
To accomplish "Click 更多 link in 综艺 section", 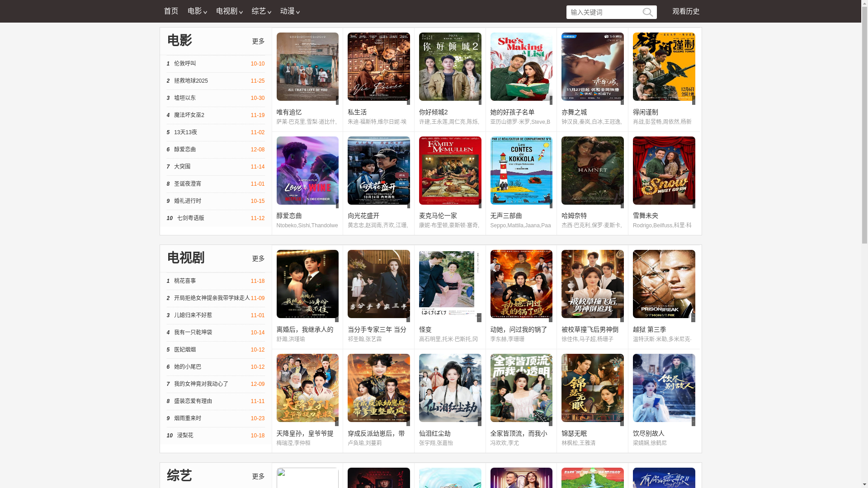I will 258,476.
